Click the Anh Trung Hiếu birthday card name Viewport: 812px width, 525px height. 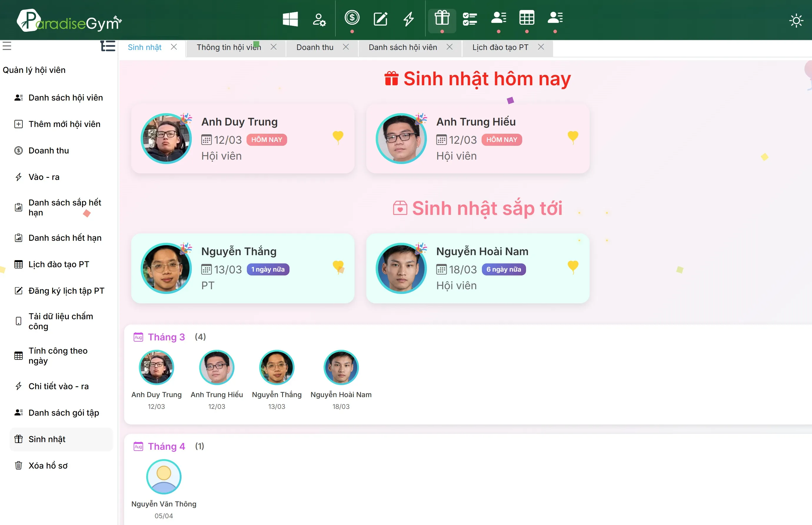[x=476, y=122]
